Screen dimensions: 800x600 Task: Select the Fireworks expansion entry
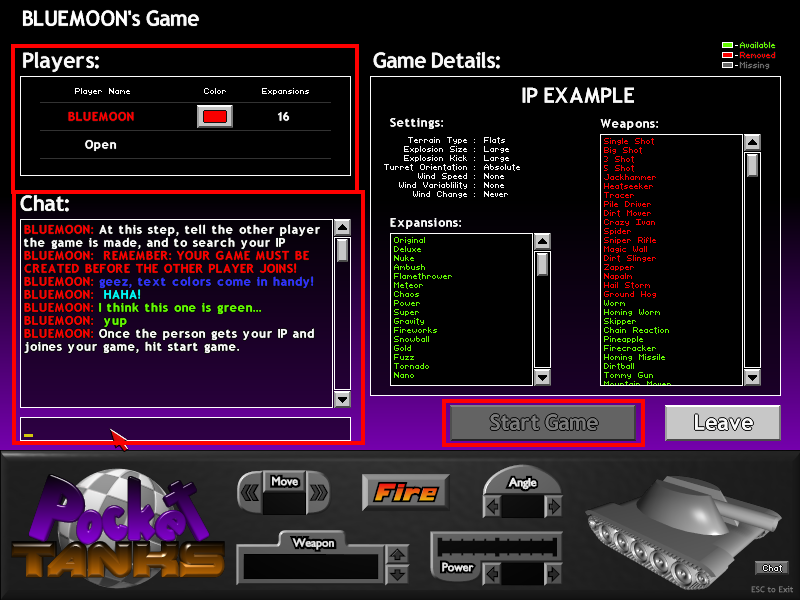click(x=415, y=331)
